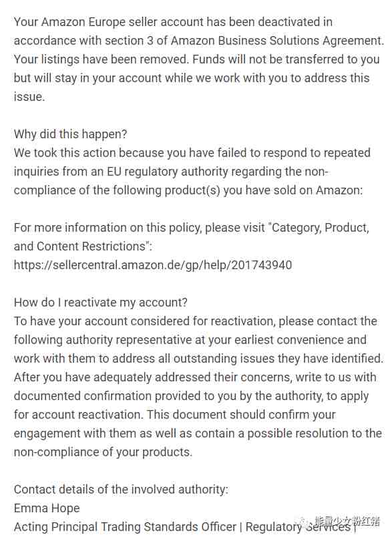Select 'Acting Principal Trading Standards Officer' title

click(125, 526)
